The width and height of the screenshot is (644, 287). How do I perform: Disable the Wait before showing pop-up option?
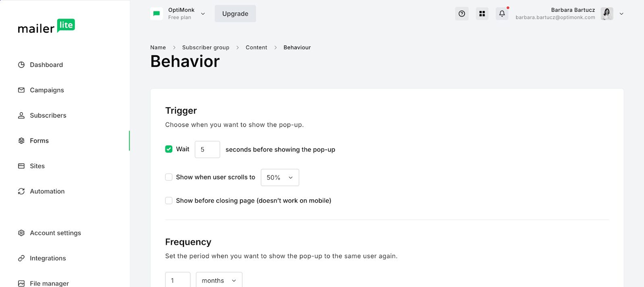pyautogui.click(x=169, y=149)
